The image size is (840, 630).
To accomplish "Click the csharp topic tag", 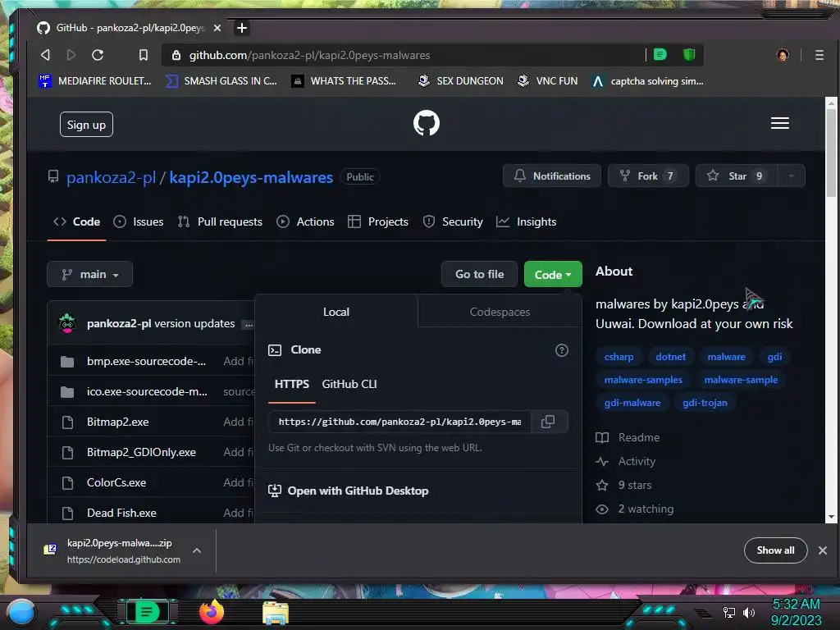I will click(x=619, y=357).
